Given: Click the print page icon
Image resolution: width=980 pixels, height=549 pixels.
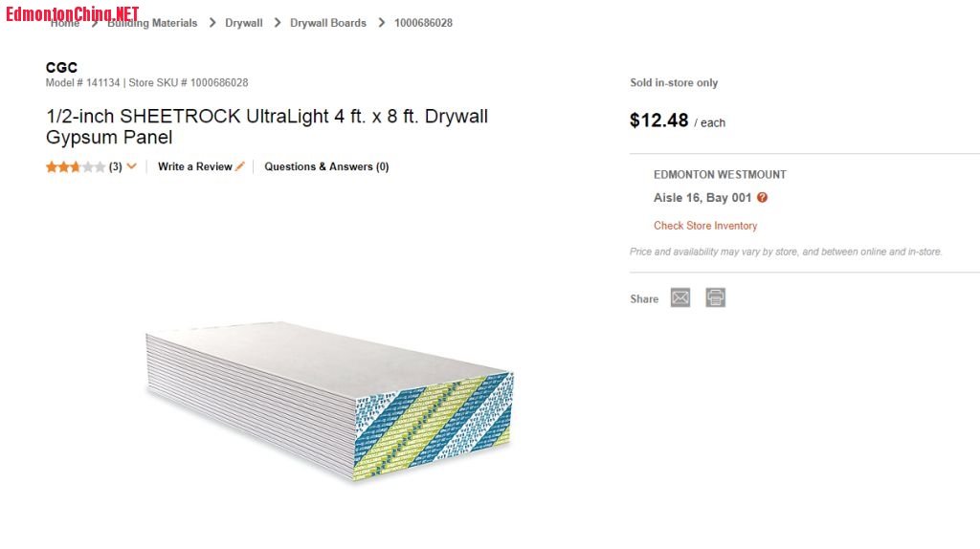Looking at the screenshot, I should coord(715,298).
